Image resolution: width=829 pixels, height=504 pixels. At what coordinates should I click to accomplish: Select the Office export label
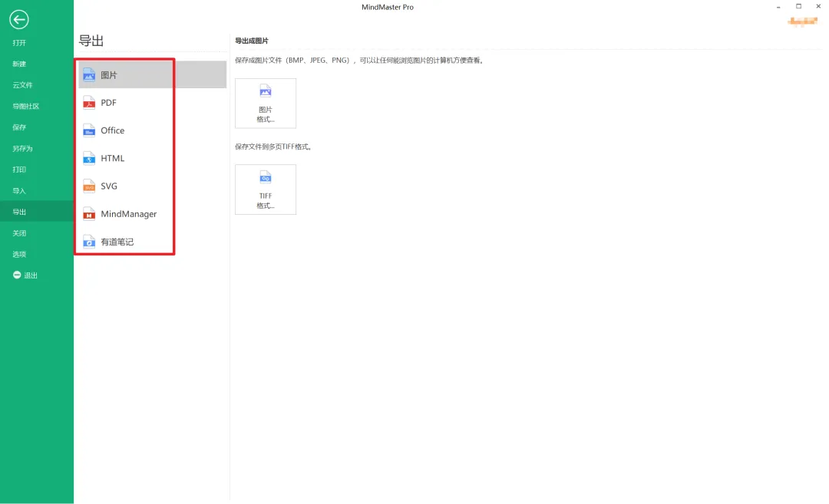coord(113,130)
